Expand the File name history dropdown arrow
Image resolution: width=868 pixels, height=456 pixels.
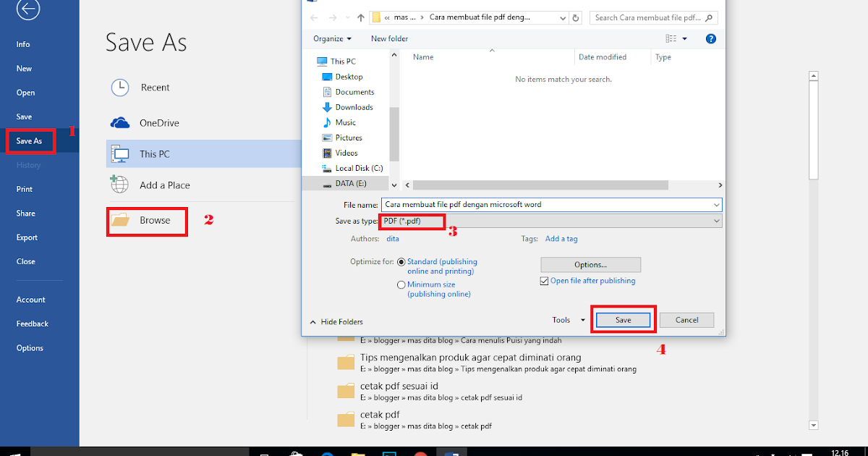[716, 205]
